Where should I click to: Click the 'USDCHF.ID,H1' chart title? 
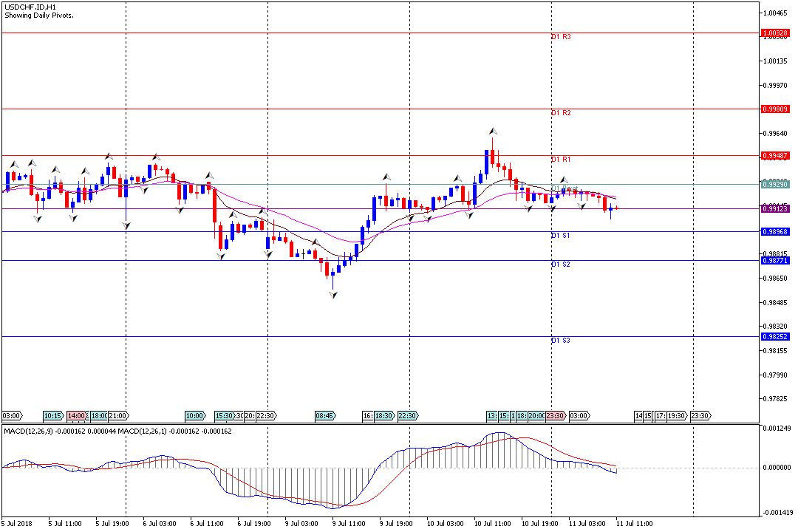30,7
